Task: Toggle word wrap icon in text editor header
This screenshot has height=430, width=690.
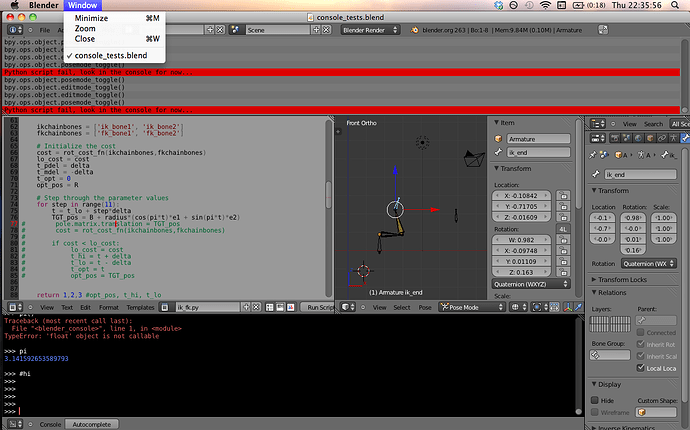Action: [x=280, y=307]
